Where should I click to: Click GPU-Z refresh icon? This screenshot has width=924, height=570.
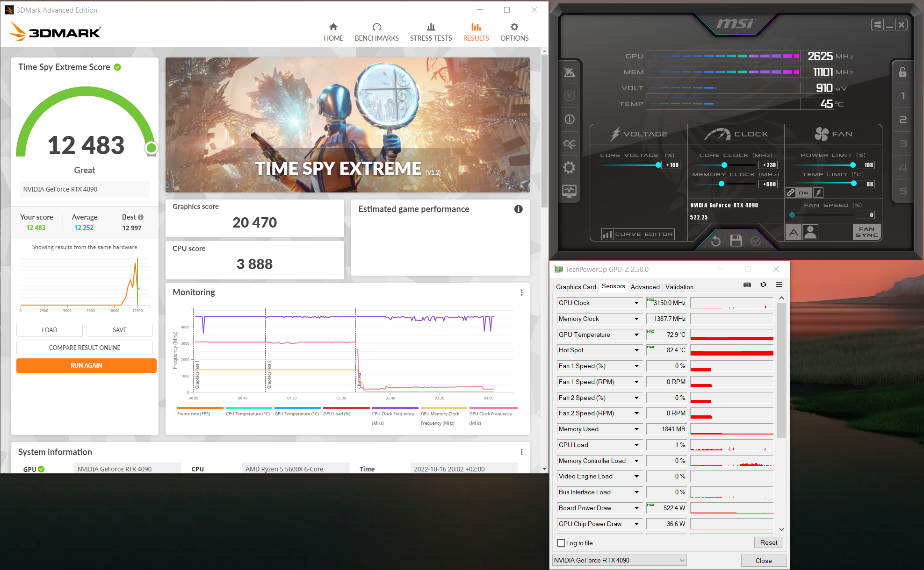click(x=763, y=285)
